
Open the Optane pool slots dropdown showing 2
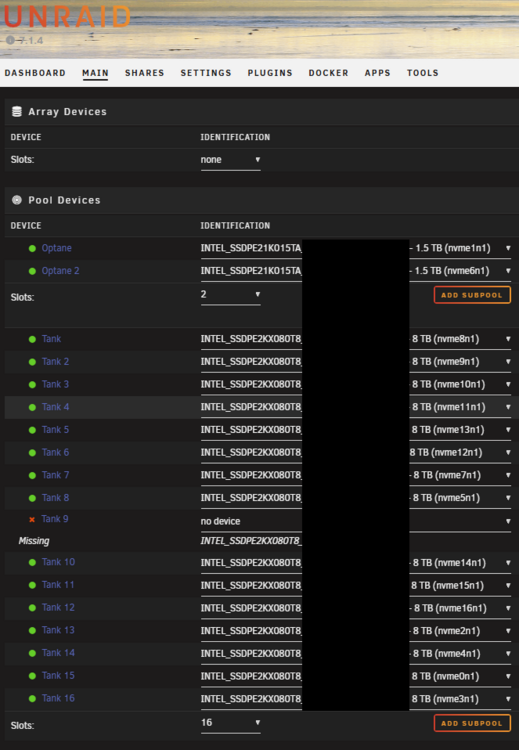point(231,295)
